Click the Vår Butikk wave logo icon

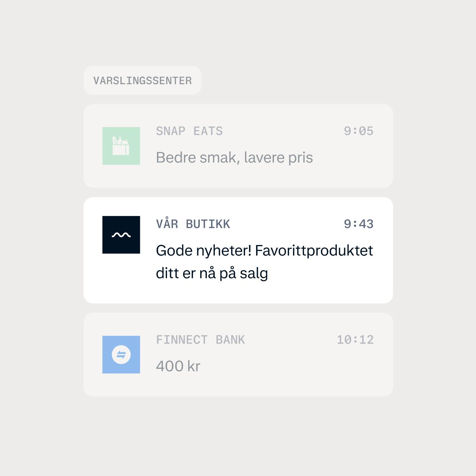pyautogui.click(x=121, y=235)
